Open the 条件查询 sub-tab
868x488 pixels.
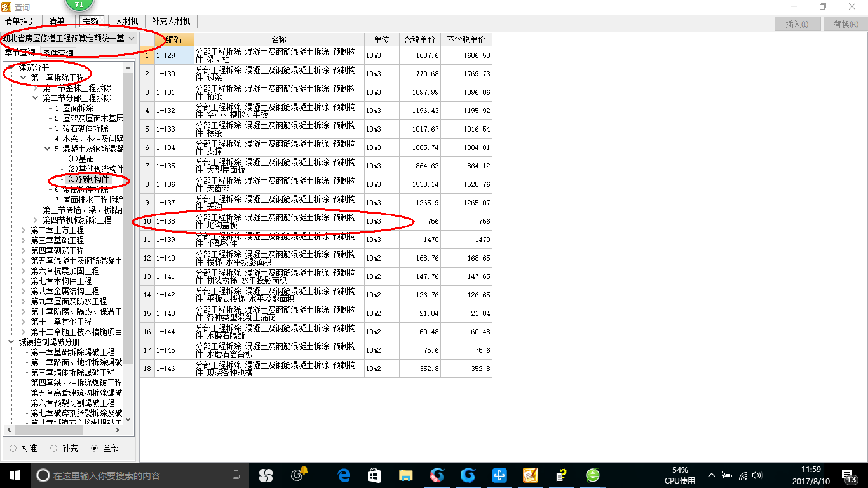(58, 53)
